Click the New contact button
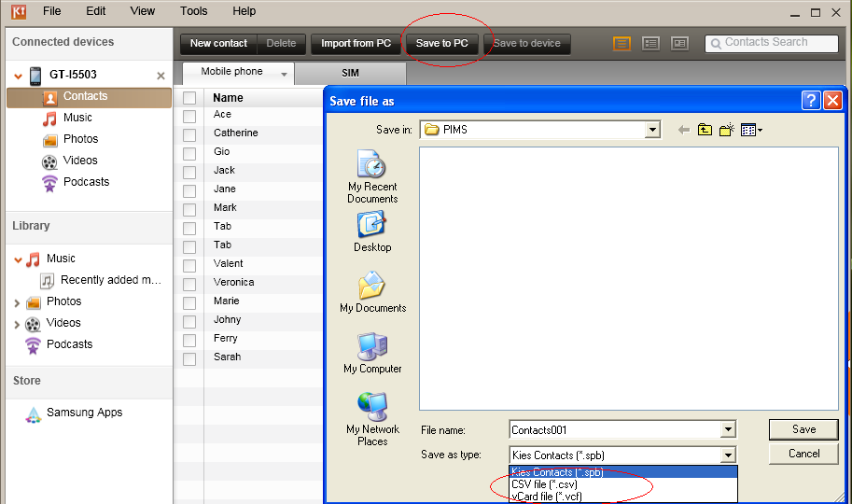This screenshot has width=852, height=504. coord(218,44)
